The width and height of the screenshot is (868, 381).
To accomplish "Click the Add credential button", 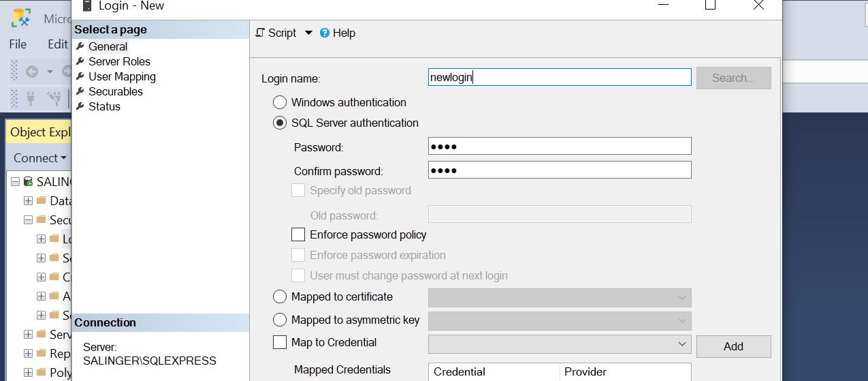I will tap(733, 346).
